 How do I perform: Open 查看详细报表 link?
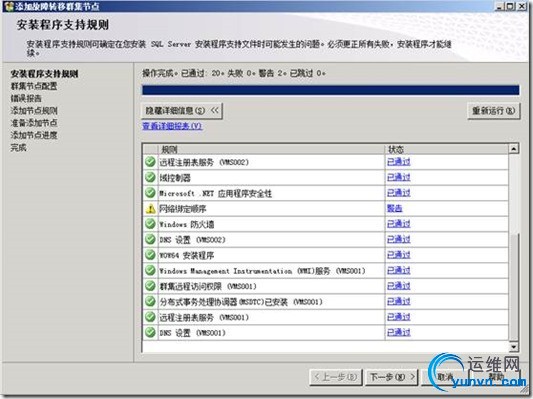point(172,126)
